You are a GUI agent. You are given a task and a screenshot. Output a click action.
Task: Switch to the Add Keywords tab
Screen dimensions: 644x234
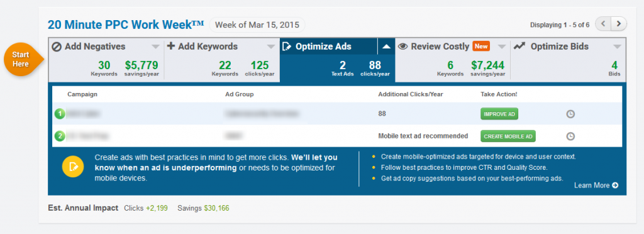(x=222, y=60)
